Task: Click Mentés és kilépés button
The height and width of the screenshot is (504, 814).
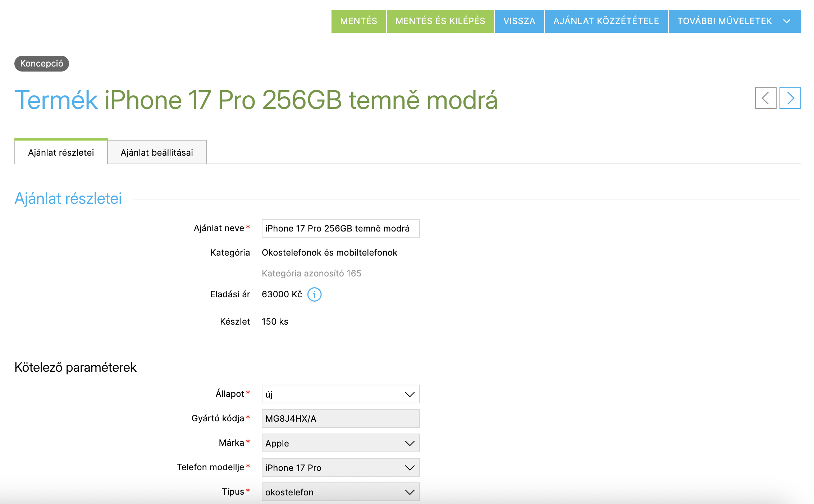Action: [x=440, y=21]
